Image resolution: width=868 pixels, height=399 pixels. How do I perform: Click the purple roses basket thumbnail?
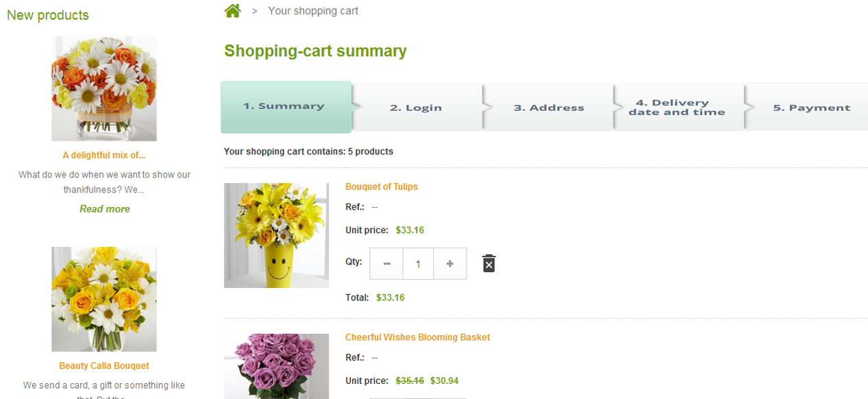[276, 366]
